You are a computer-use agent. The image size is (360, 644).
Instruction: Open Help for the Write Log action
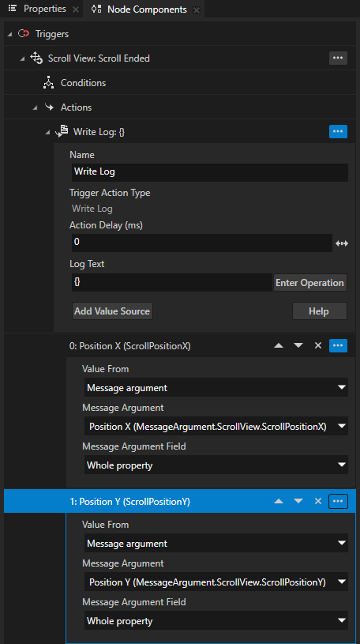pyautogui.click(x=319, y=311)
